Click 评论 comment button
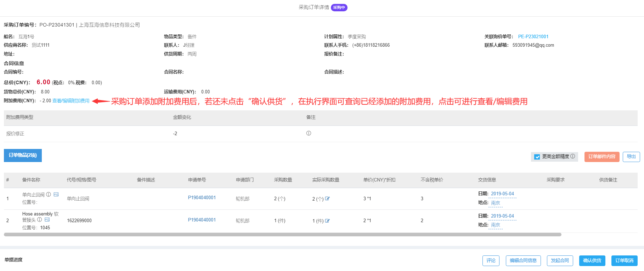 coord(491,261)
